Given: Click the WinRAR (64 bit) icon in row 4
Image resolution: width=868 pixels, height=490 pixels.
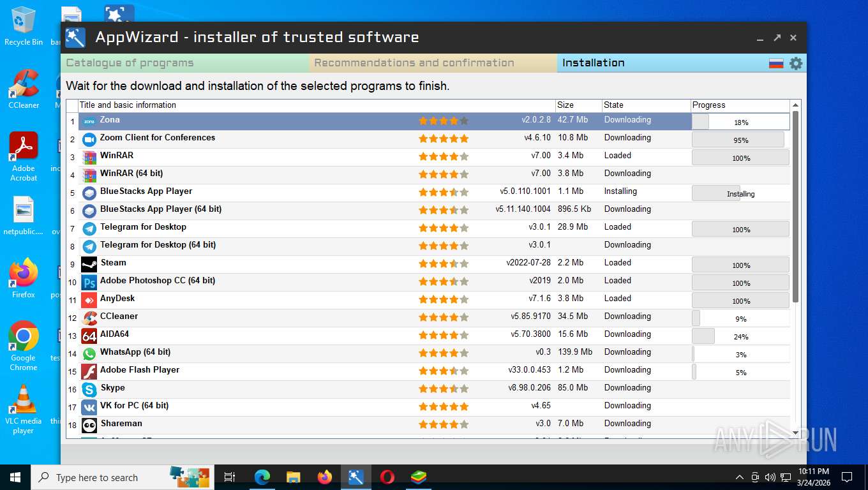Looking at the screenshot, I should (x=89, y=175).
